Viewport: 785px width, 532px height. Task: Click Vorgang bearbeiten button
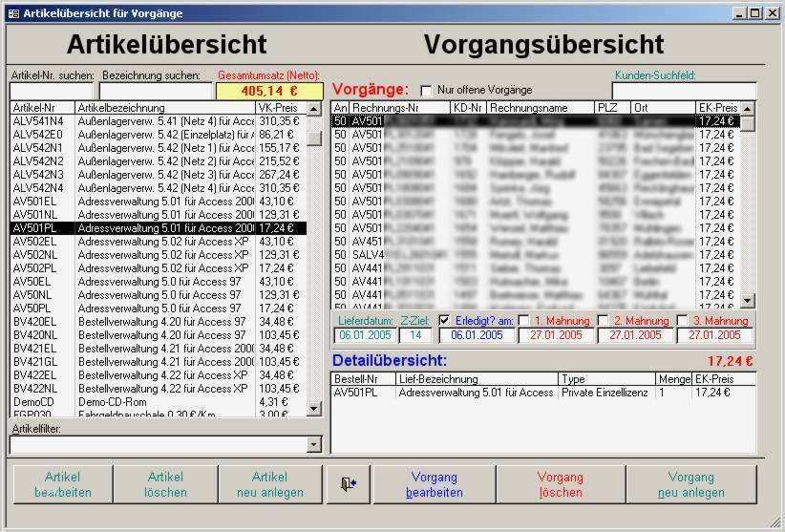435,484
